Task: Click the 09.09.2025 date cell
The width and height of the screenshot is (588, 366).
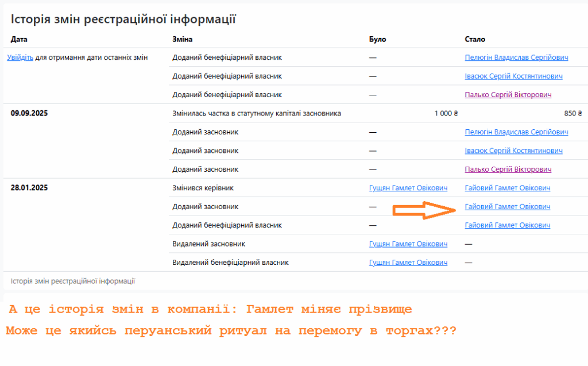Action: (x=29, y=113)
